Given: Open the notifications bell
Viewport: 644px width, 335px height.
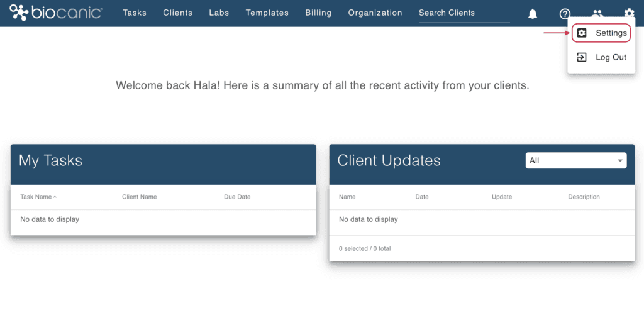Looking at the screenshot, I should click(532, 14).
